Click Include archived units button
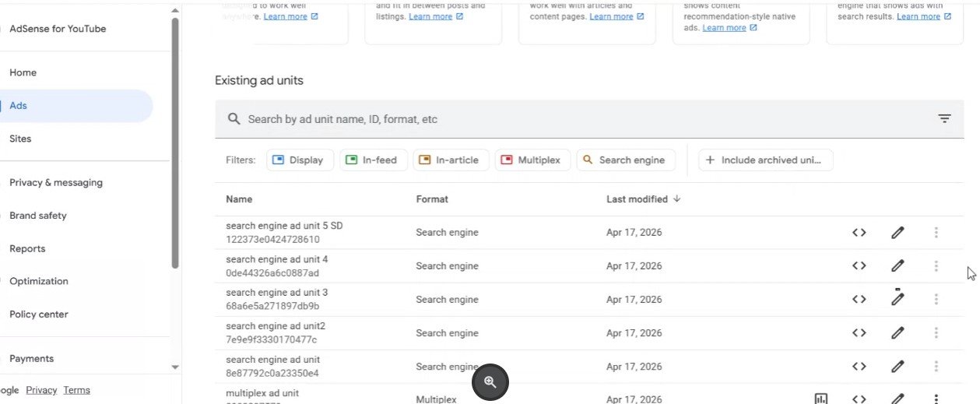 tap(765, 160)
